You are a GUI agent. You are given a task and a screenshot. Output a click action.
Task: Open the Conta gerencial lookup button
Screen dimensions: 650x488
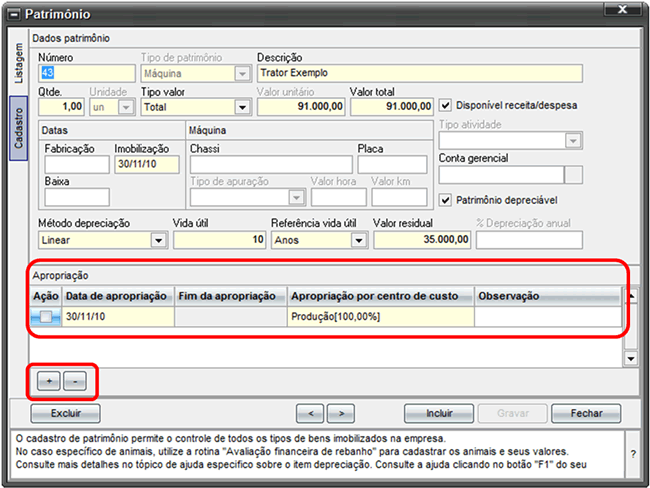[x=574, y=175]
